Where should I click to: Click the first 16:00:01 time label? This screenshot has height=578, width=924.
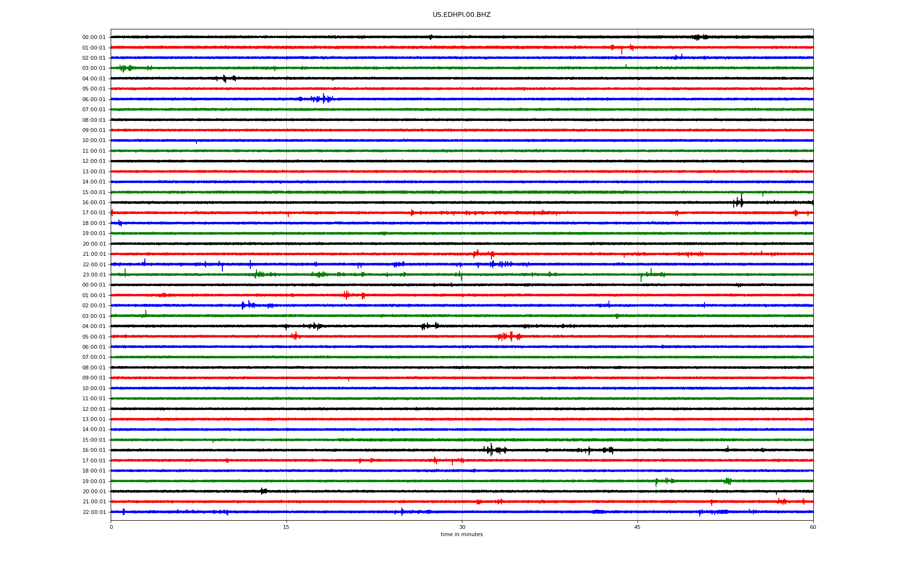94,202
